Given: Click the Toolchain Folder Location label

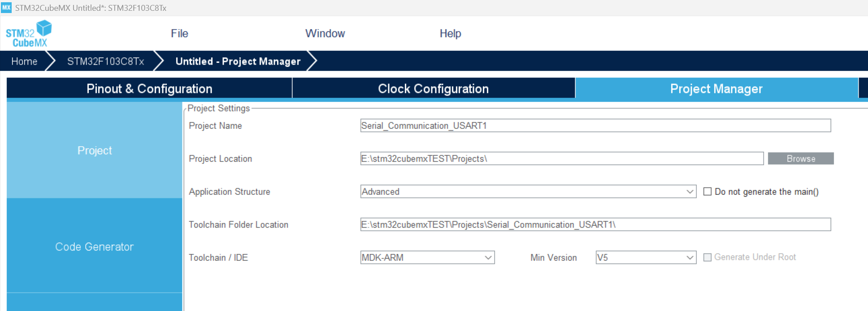Looking at the screenshot, I should click(x=238, y=224).
